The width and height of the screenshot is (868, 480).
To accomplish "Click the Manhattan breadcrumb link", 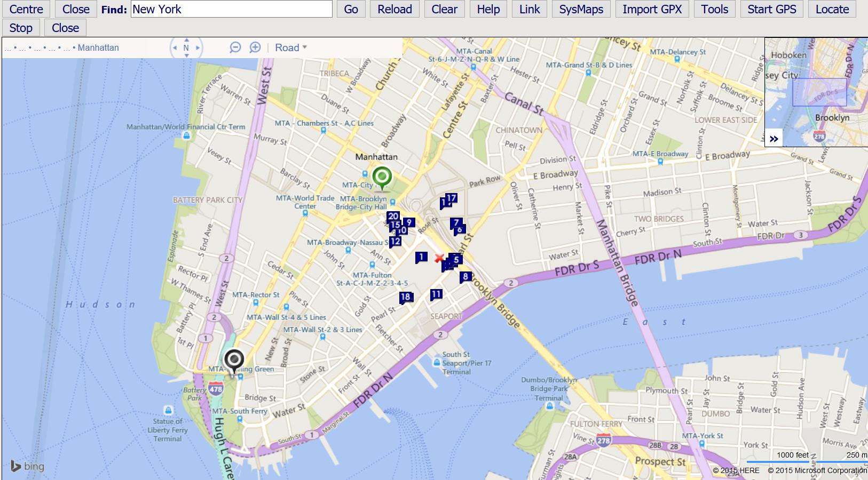I will [x=98, y=47].
